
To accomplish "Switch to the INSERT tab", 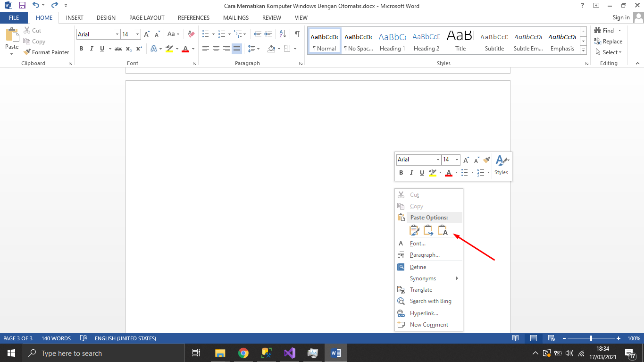I will 75,17.
